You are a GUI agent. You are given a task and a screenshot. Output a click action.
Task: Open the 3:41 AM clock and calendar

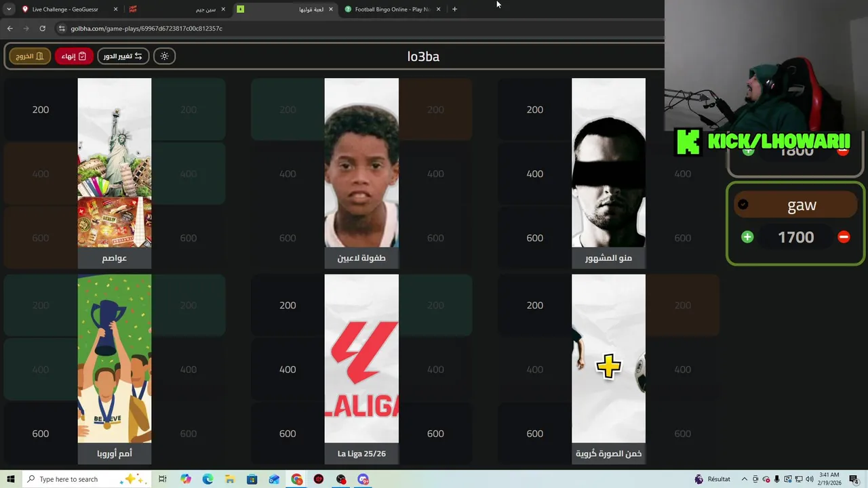(829, 479)
